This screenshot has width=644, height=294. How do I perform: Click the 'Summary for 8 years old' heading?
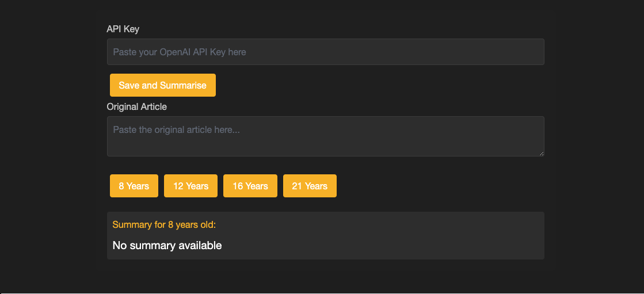click(164, 224)
